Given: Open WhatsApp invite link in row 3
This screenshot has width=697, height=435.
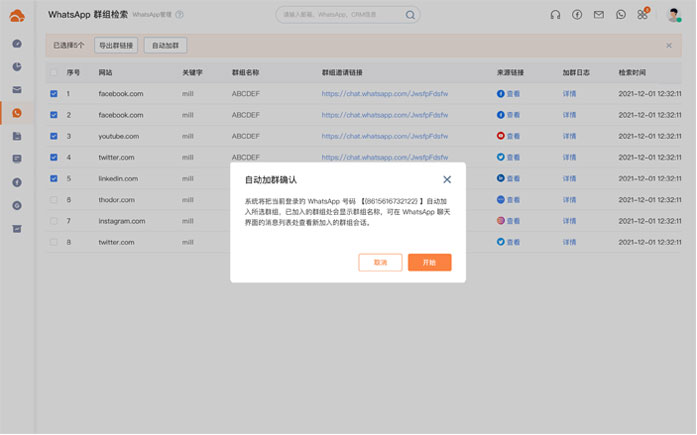Looking at the screenshot, I should [x=385, y=136].
